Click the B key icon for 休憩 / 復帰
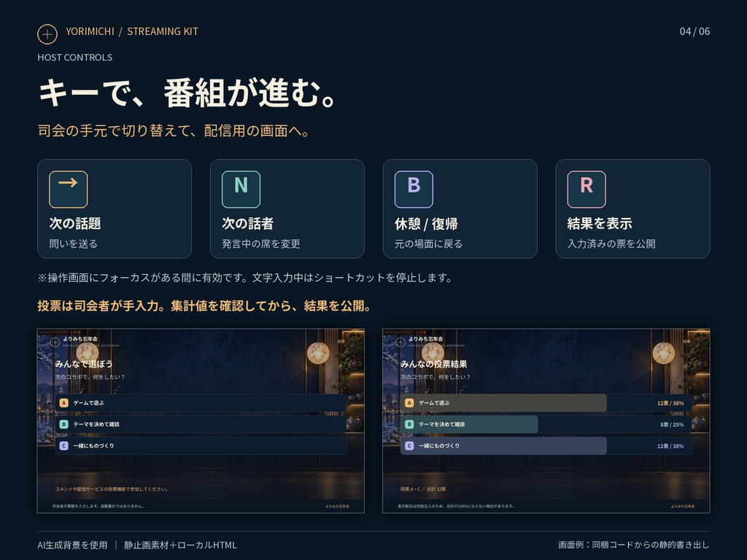This screenshot has height=560, width=747. point(414,189)
